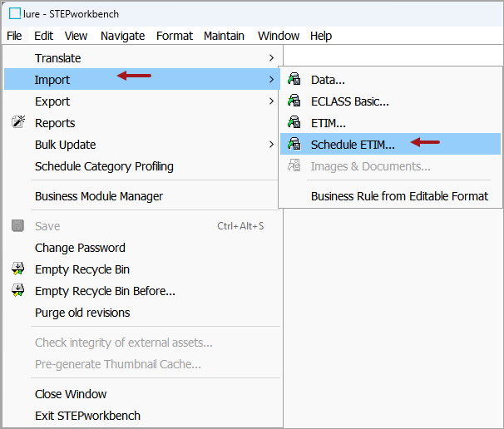
Task: Select Empty Recycle Bin Before... entry
Action: click(x=142, y=291)
